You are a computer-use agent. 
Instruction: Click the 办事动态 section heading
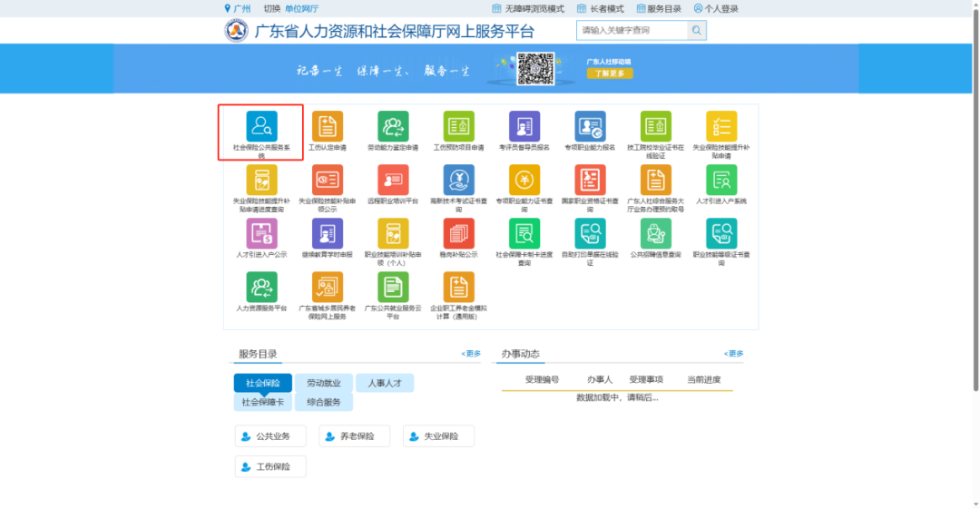coord(520,354)
